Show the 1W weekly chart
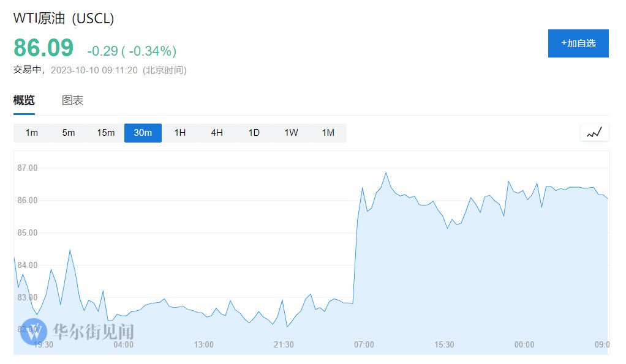626x364 pixels. [x=291, y=133]
